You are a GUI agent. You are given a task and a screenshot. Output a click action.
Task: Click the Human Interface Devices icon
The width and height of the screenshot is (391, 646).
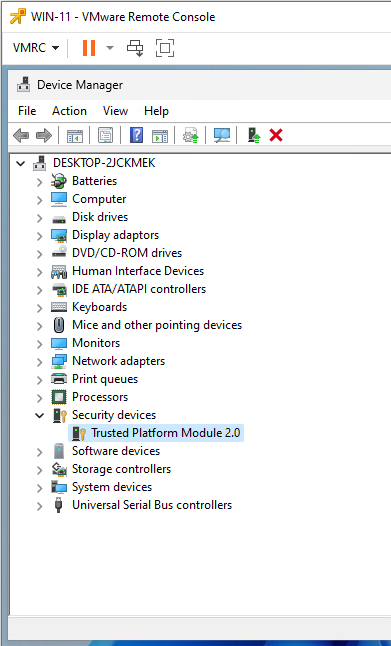59,271
